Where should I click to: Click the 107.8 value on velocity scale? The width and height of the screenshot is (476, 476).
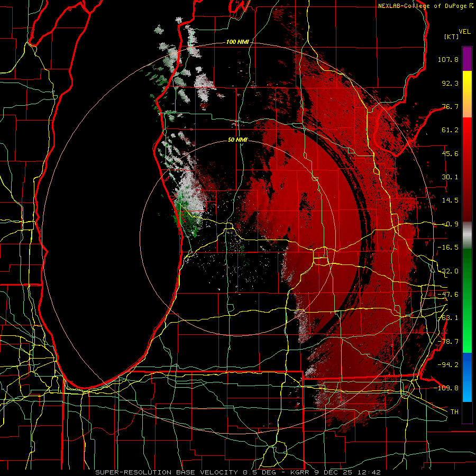tap(448, 59)
